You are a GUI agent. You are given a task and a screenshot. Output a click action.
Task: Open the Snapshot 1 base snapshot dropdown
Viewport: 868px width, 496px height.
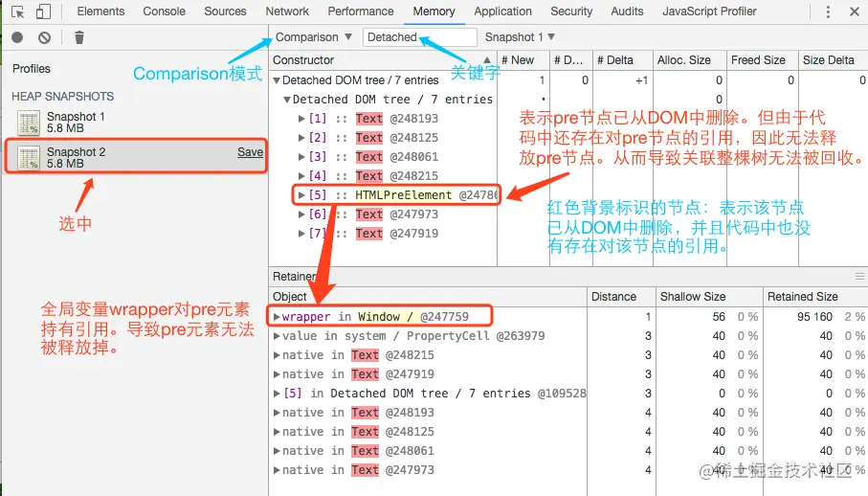pos(520,37)
